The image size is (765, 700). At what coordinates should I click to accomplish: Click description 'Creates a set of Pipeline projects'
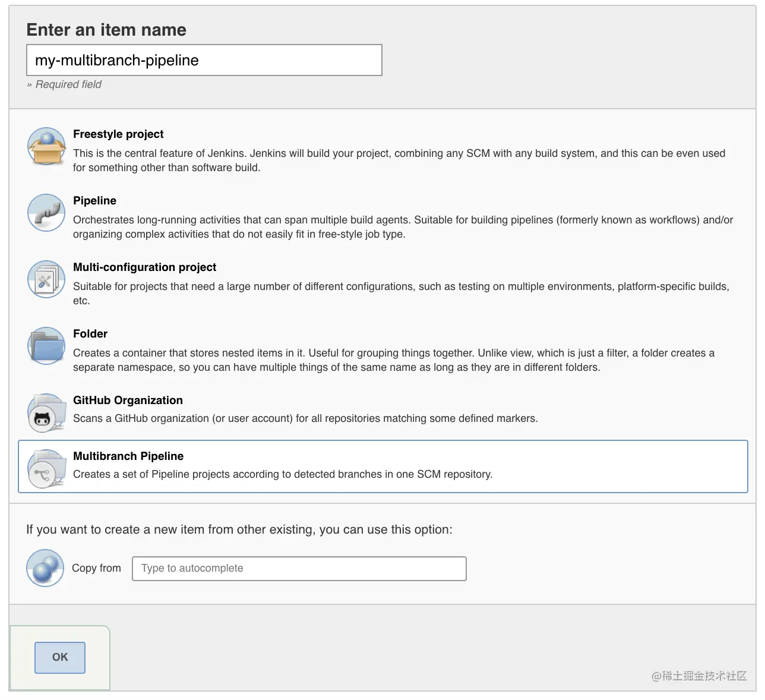point(283,474)
